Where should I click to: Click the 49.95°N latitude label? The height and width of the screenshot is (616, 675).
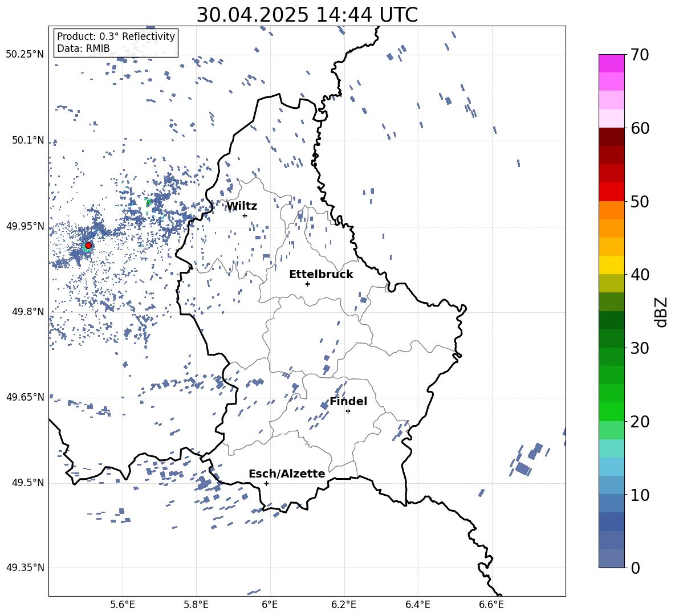coord(25,226)
